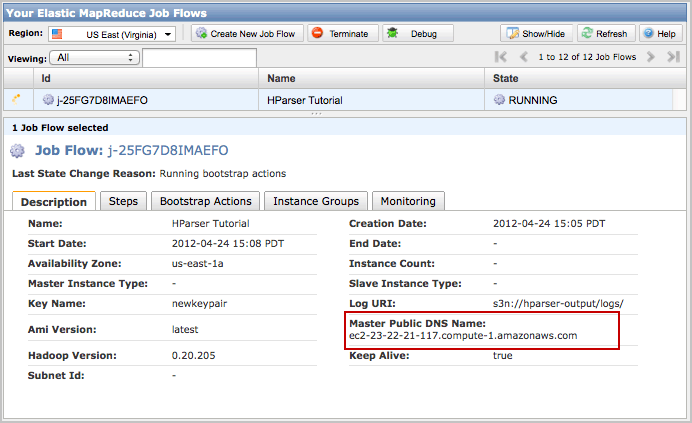Go to next page of job flows
Image resolution: width=692 pixels, height=423 pixels.
pos(650,57)
